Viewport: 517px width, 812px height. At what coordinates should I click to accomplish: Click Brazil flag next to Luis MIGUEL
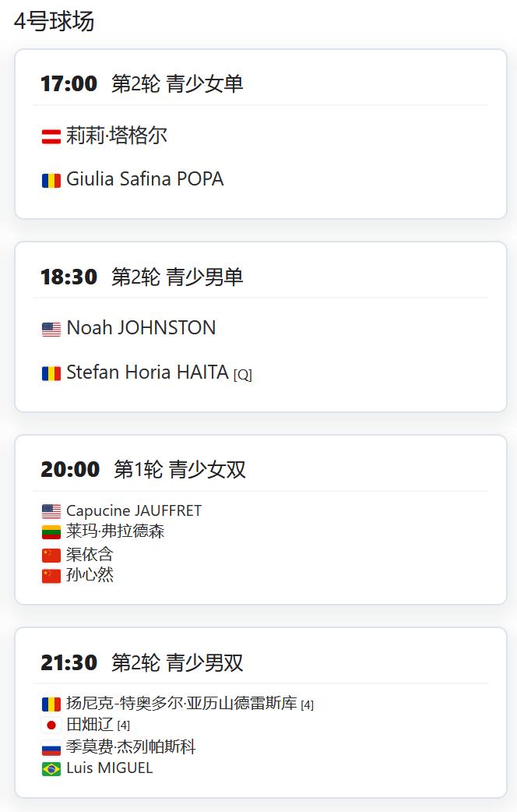pos(51,769)
